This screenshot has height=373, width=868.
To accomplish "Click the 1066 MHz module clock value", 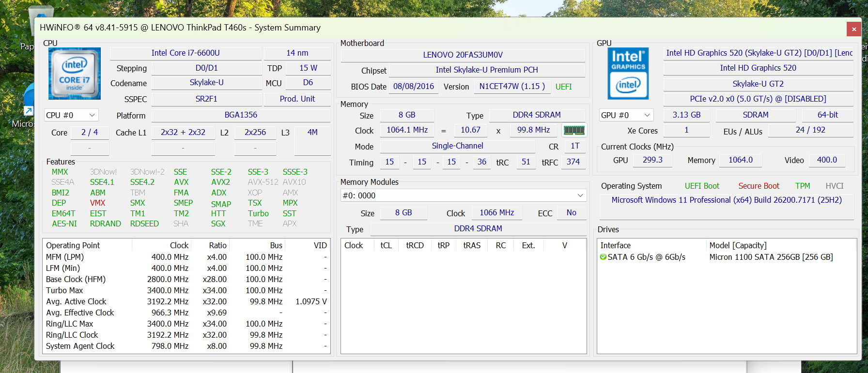I will point(497,212).
